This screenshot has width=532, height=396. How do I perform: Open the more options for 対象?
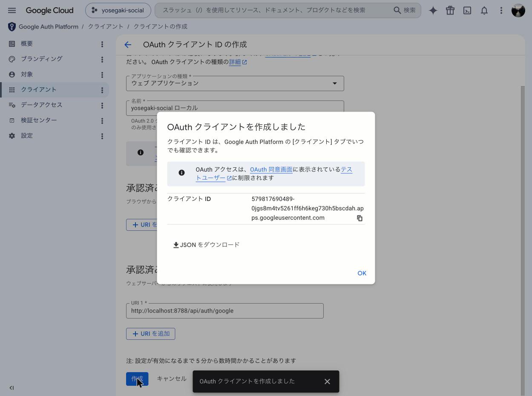click(102, 75)
